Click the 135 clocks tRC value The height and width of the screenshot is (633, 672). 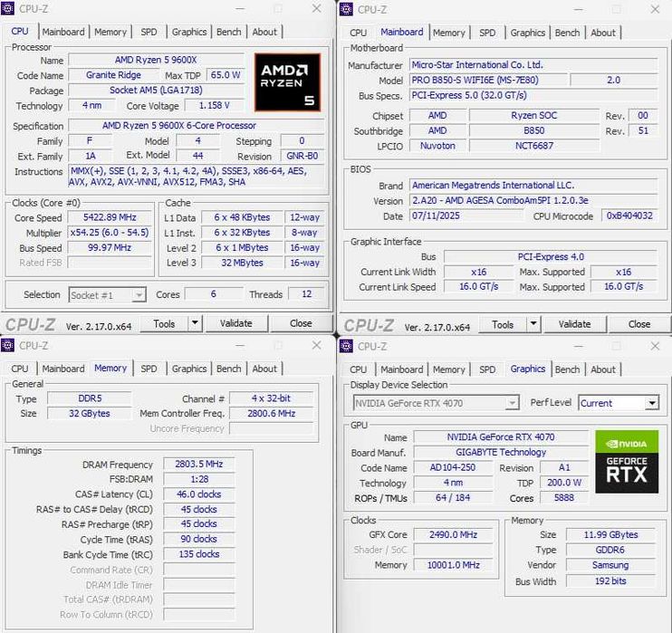click(x=199, y=554)
